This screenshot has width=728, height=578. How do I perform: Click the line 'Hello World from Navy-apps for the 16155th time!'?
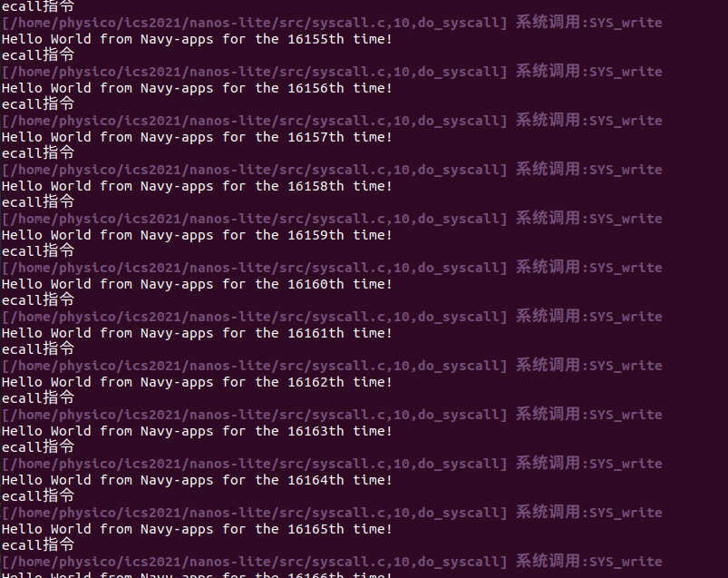tap(197, 40)
